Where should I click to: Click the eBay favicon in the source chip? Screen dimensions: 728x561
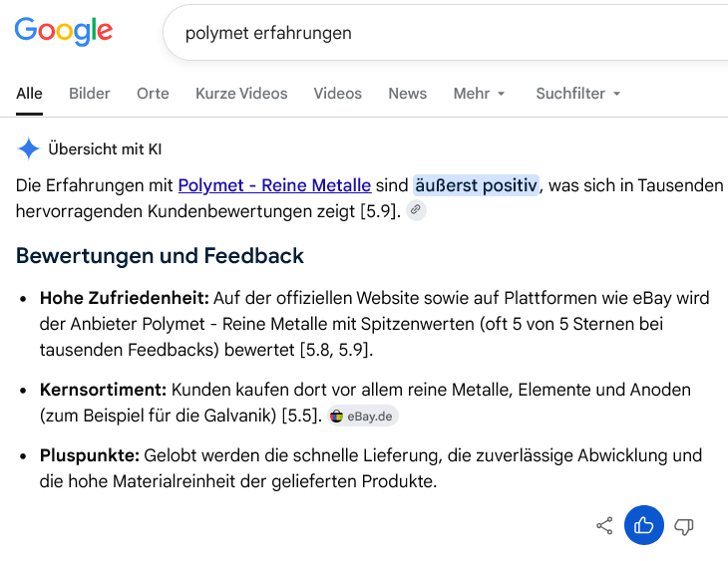tap(337, 417)
